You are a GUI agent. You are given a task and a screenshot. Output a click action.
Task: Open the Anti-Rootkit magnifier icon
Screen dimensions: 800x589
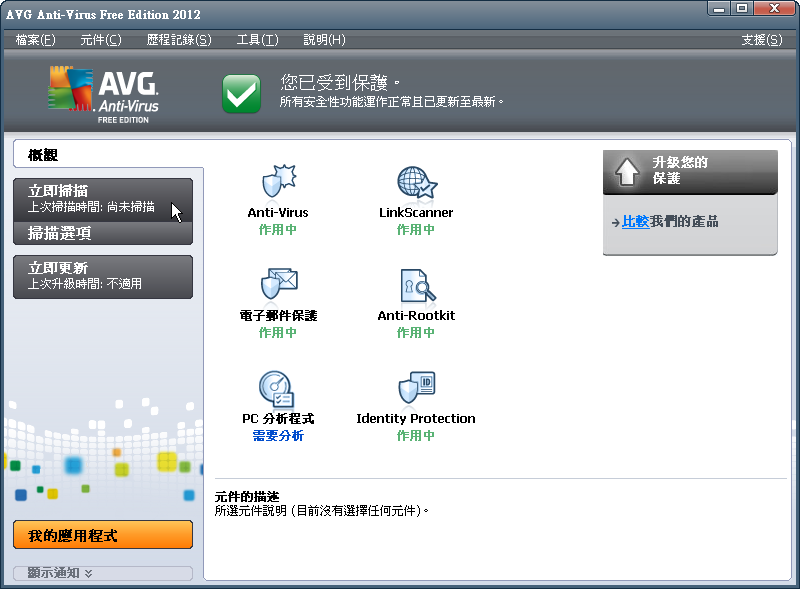pos(418,285)
